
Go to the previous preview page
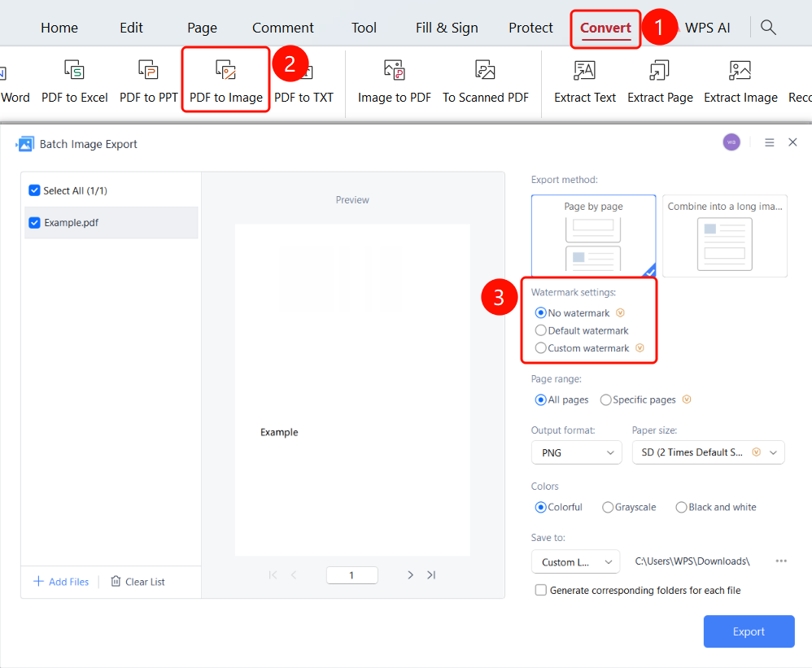tap(294, 574)
